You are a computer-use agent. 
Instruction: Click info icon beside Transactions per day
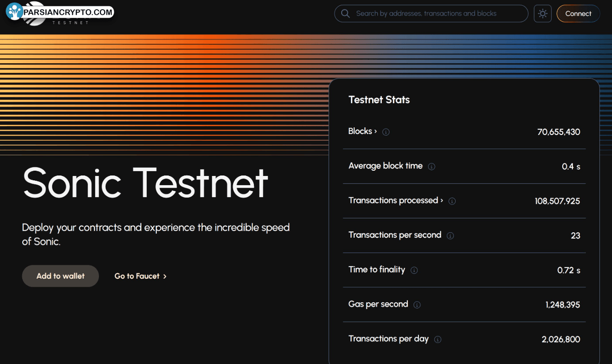(x=438, y=339)
